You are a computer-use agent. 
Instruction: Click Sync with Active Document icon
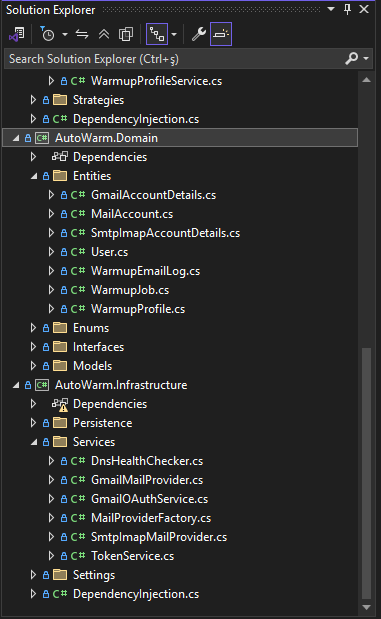click(82, 34)
